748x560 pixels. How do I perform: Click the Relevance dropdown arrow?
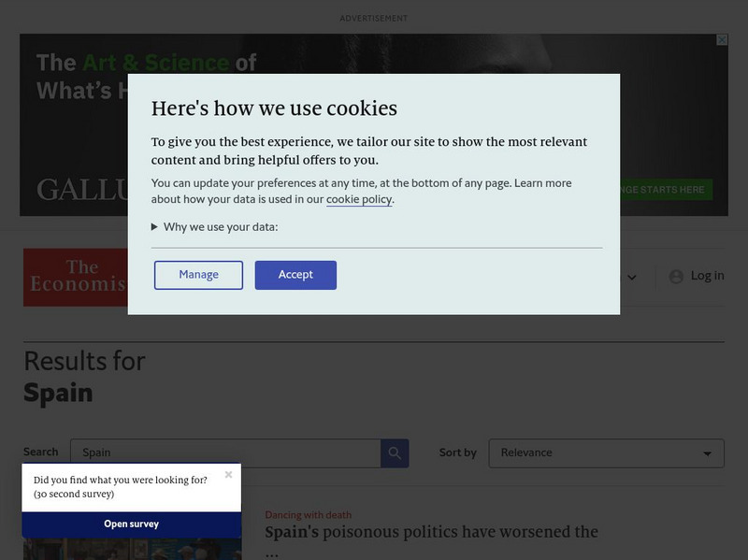point(707,454)
